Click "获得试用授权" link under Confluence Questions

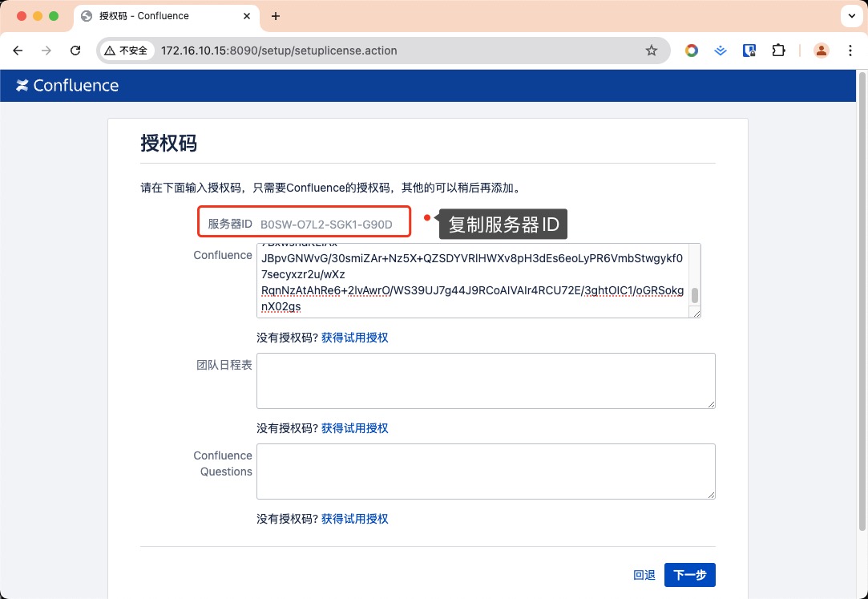pos(354,519)
